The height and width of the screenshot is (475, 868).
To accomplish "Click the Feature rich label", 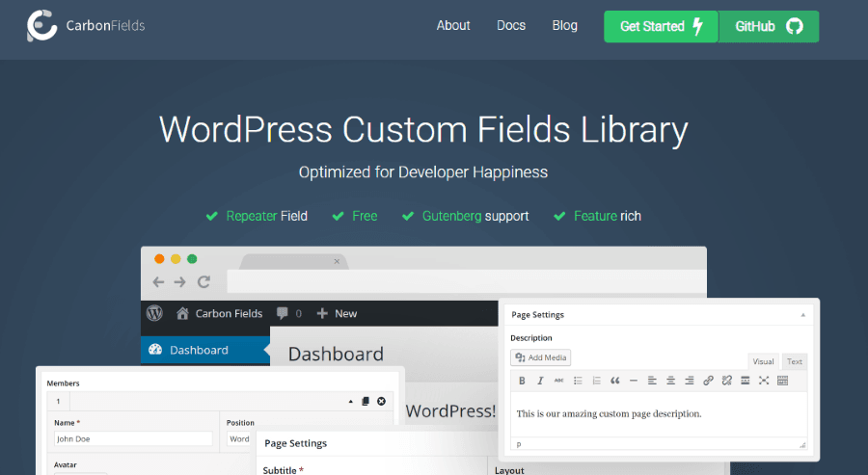I will pos(608,216).
